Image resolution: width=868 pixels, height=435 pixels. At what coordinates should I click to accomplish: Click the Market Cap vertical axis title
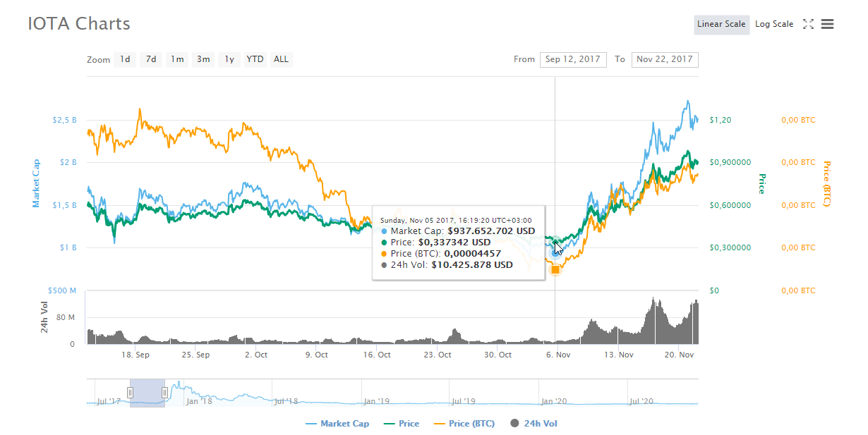click(x=36, y=183)
